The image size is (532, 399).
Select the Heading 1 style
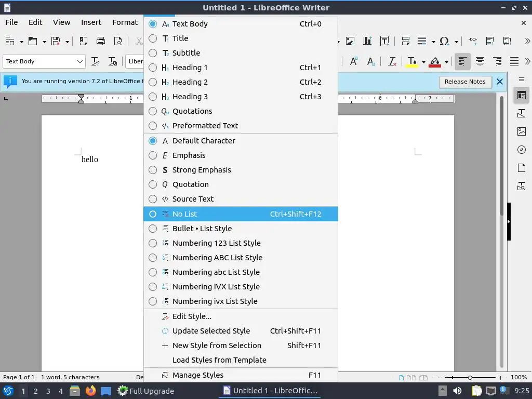coord(241,68)
